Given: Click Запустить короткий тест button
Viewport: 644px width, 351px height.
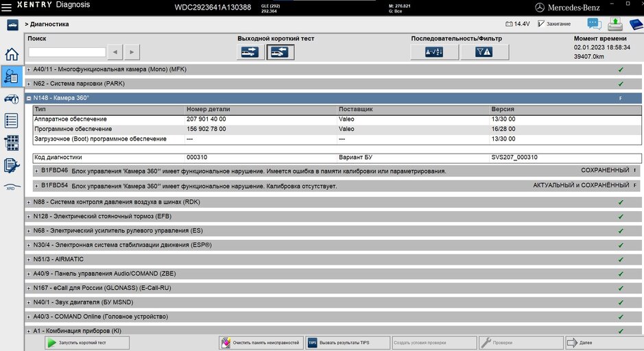Looking at the screenshot, I should click(86, 342).
